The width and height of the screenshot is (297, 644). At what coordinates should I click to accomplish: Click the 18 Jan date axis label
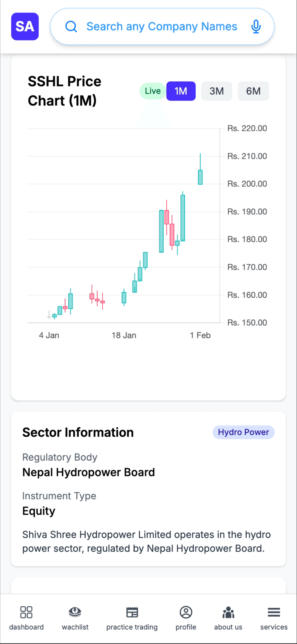coord(124,335)
